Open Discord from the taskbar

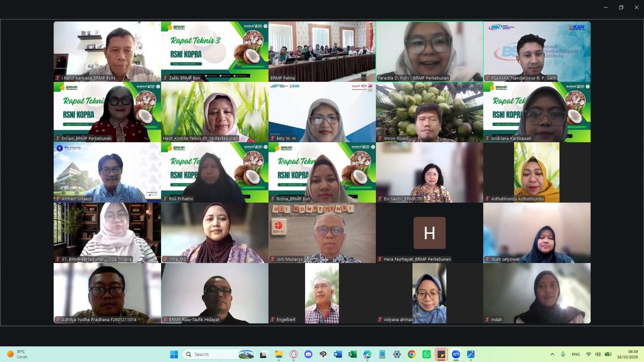(308, 354)
